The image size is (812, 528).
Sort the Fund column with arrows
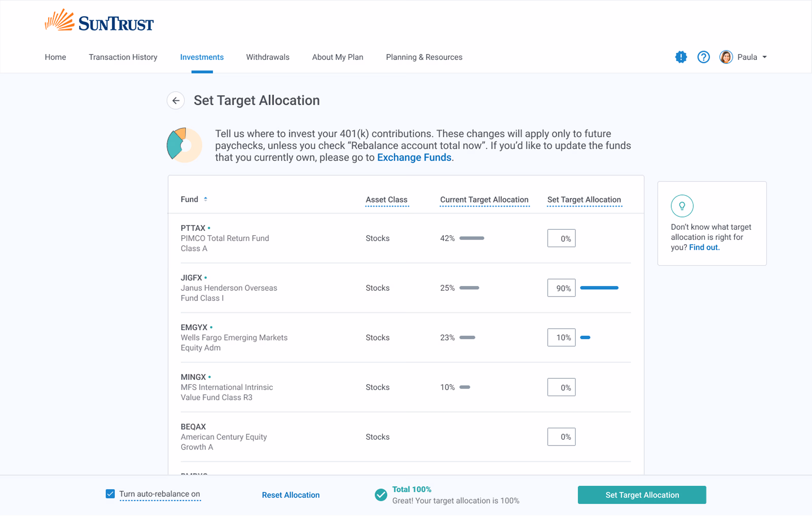[x=205, y=199]
